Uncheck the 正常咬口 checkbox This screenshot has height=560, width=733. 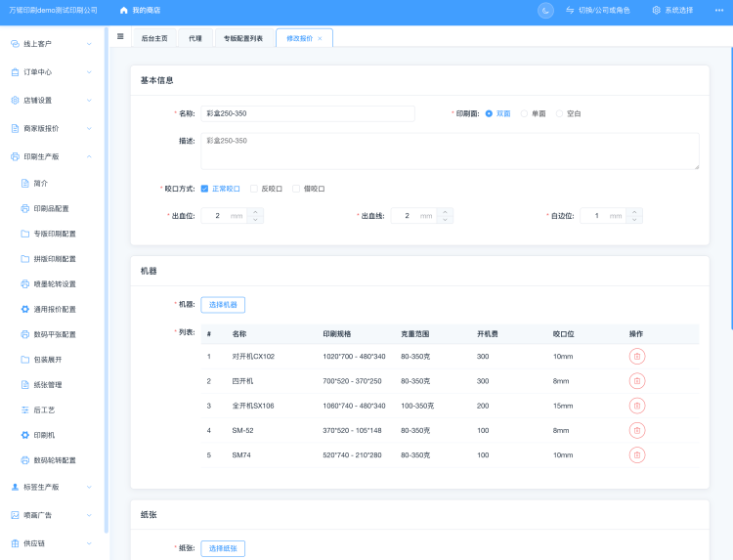(205, 189)
